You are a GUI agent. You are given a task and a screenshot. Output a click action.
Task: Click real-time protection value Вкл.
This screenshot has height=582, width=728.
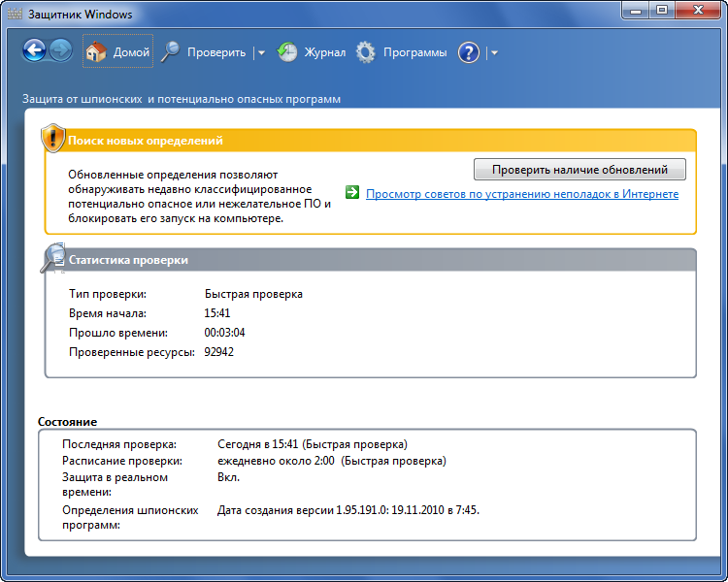click(x=228, y=477)
